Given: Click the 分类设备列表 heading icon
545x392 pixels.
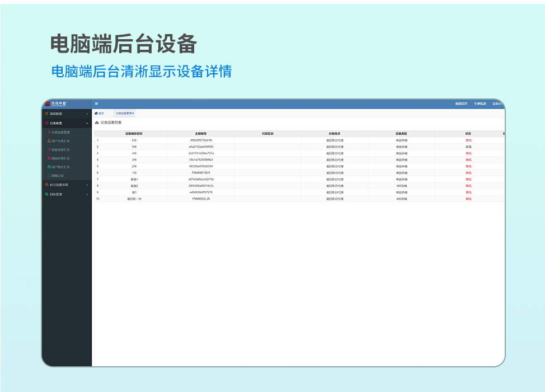Looking at the screenshot, I should [x=97, y=122].
